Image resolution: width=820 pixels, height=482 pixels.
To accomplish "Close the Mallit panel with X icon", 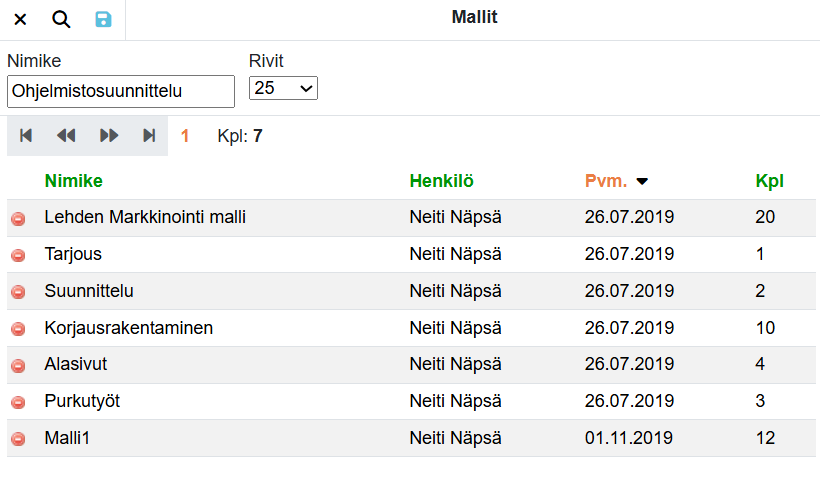I will (20, 19).
